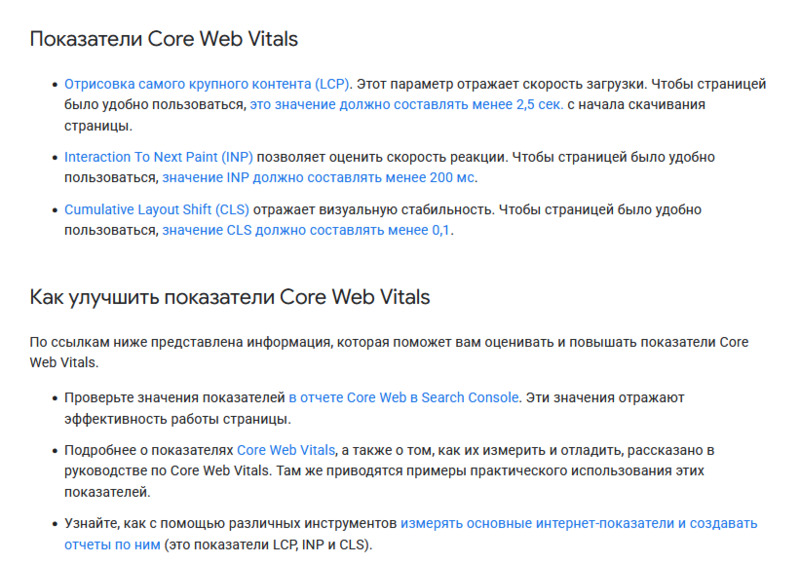
Task: Click link 'значение INP должно составлять менее 200 мс'
Action: [x=318, y=178]
